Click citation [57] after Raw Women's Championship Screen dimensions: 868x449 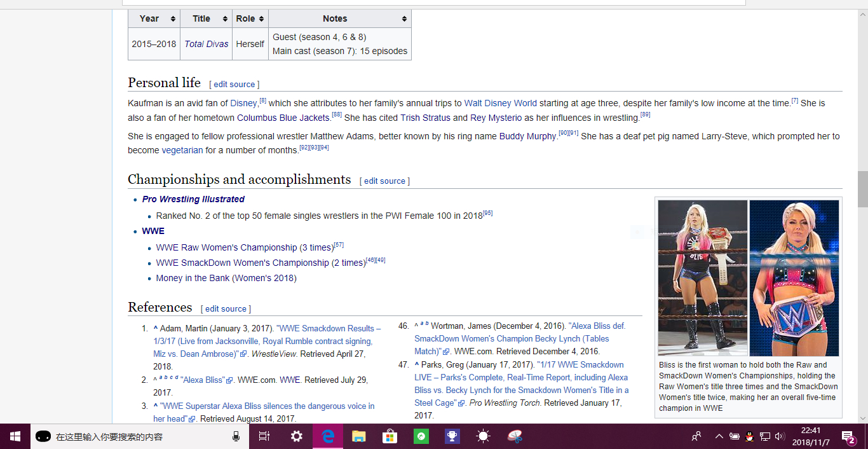(339, 245)
